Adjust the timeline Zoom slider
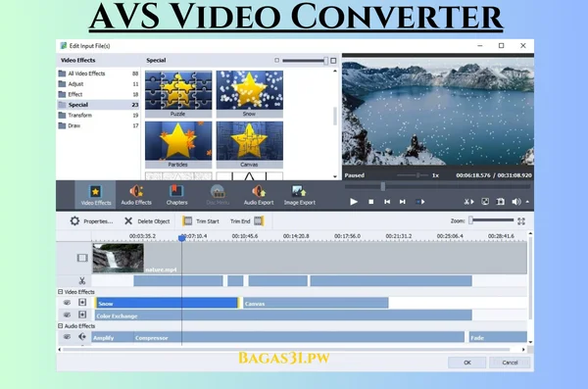Viewport: 588px width, 389px height. coord(492,220)
